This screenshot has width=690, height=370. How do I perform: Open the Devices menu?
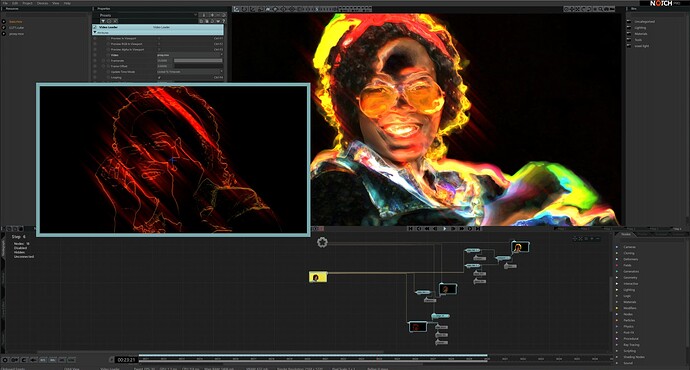coord(43,3)
